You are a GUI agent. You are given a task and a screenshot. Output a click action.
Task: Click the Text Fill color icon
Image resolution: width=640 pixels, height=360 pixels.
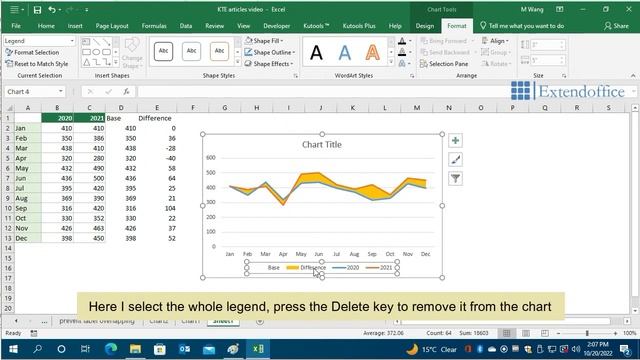point(402,41)
